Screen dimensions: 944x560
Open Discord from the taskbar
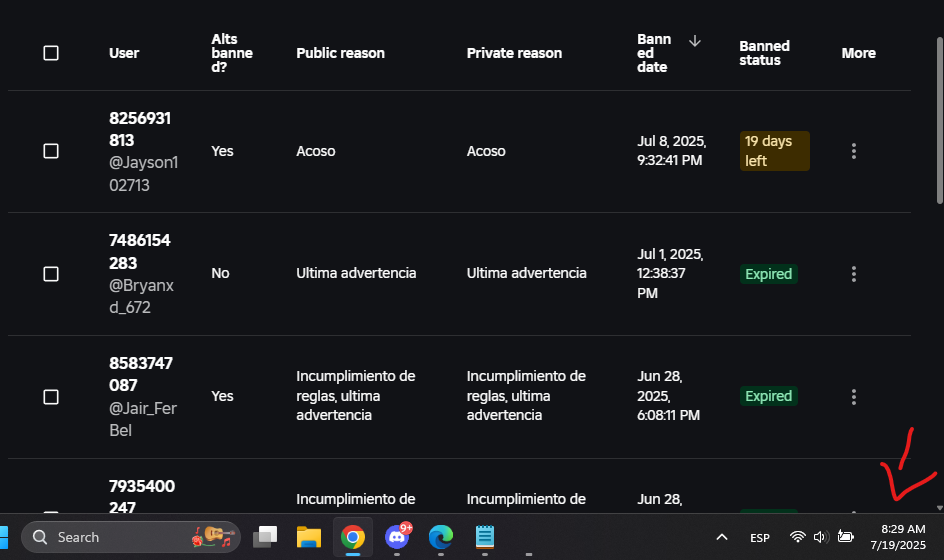[397, 537]
